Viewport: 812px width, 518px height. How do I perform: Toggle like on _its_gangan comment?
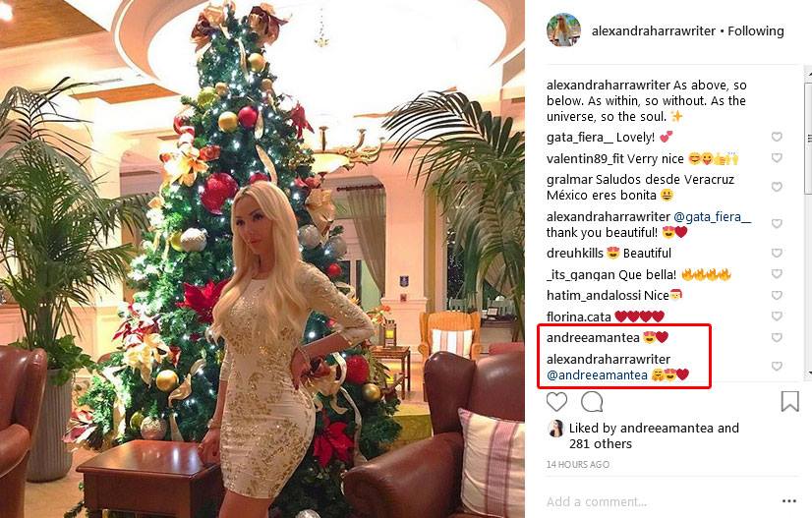click(x=777, y=274)
